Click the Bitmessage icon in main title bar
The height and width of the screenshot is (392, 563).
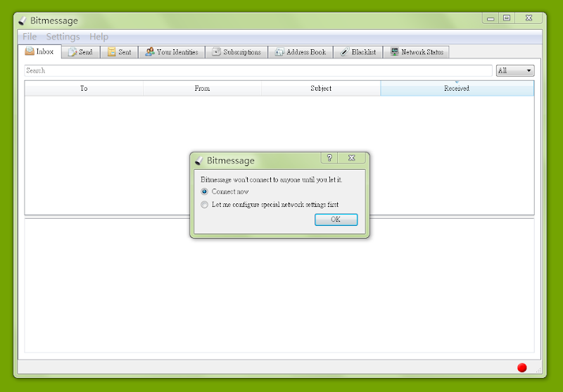click(x=23, y=21)
